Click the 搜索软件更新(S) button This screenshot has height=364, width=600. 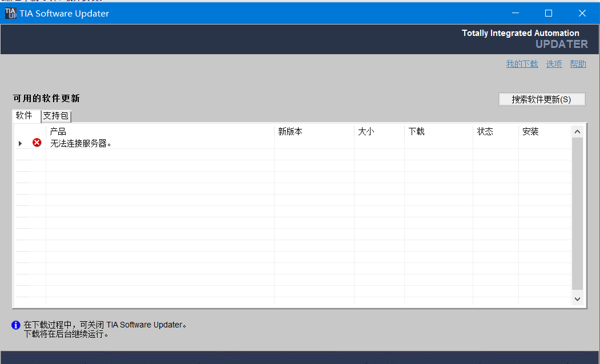pos(542,99)
